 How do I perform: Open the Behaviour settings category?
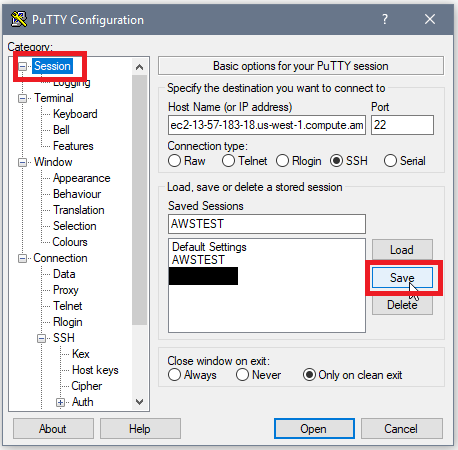coord(77,194)
